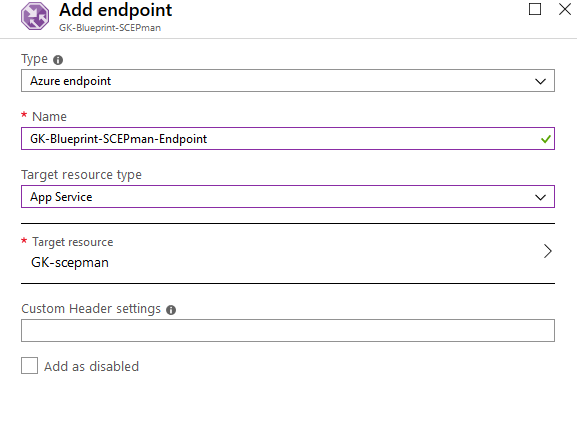
Task: Open the Target resource type dropdown
Action: click(x=288, y=196)
